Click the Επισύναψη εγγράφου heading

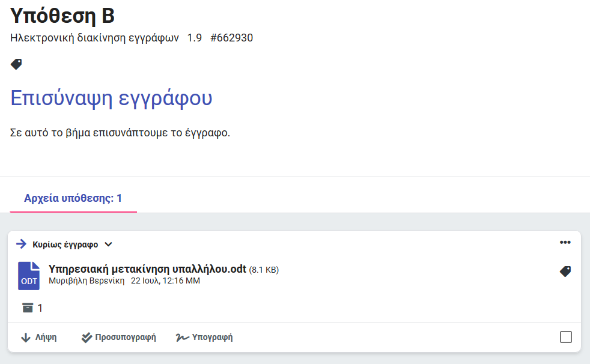click(111, 99)
